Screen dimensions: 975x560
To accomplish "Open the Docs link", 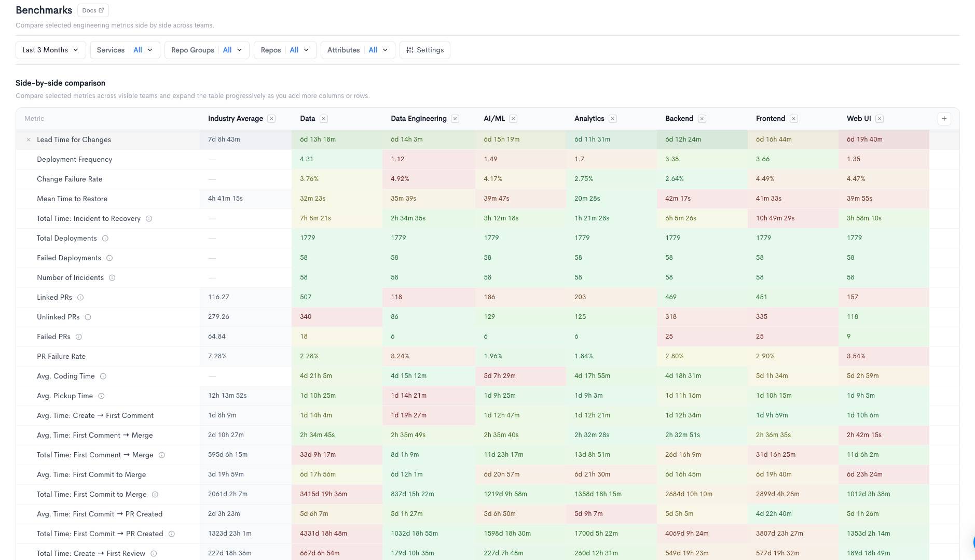I will (x=93, y=10).
